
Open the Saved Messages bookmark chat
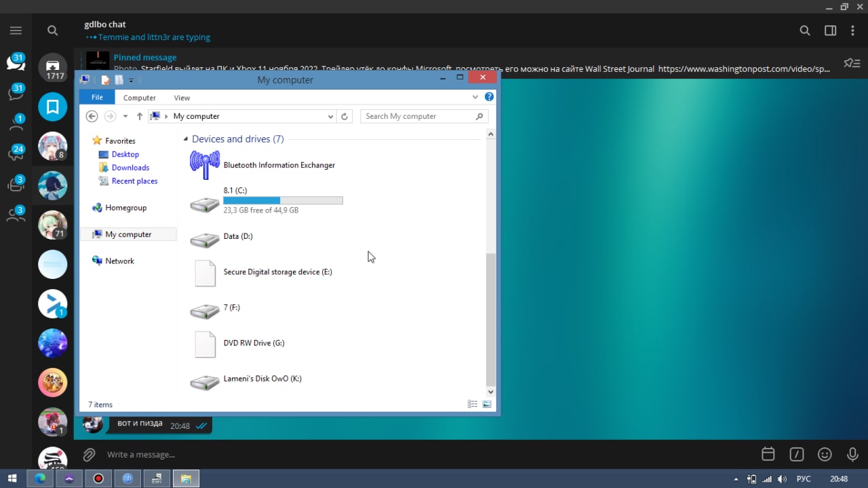52,107
